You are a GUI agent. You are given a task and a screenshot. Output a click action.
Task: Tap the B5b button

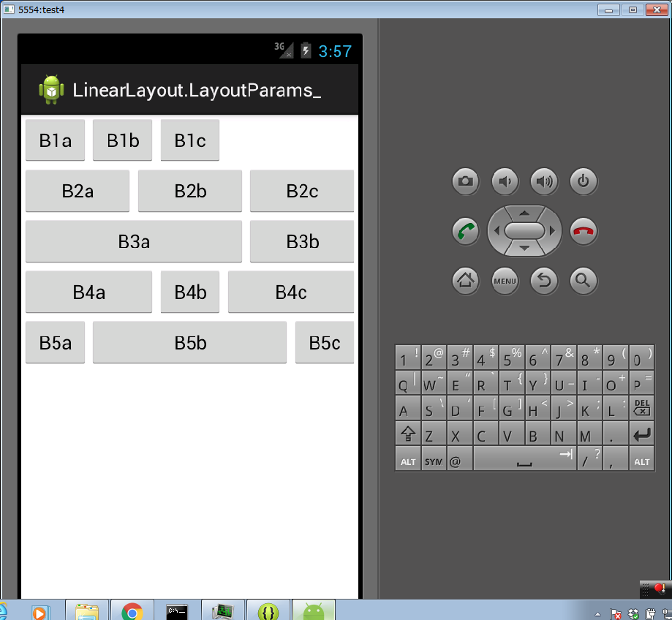[x=190, y=342]
